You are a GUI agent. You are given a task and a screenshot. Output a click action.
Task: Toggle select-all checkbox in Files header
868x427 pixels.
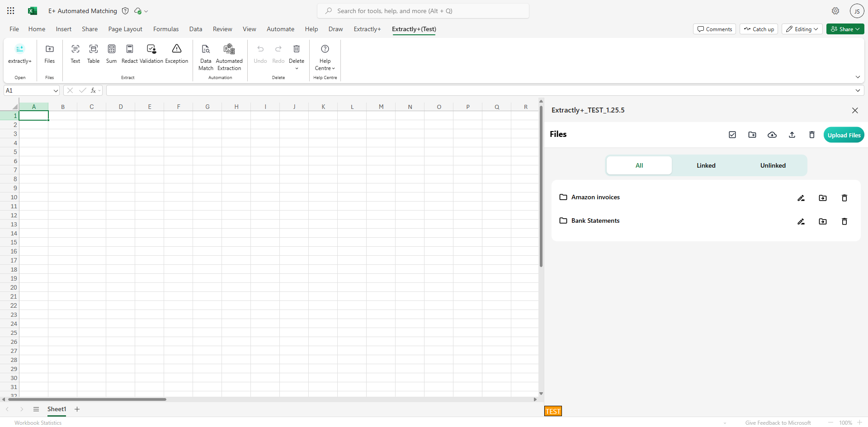point(732,135)
